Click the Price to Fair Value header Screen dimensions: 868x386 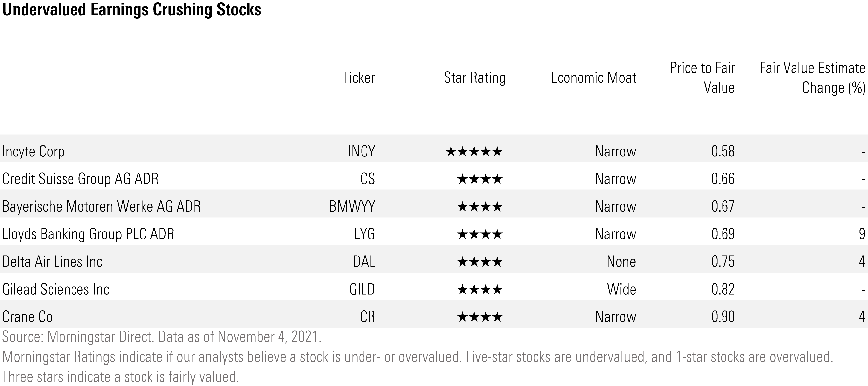pos(703,78)
